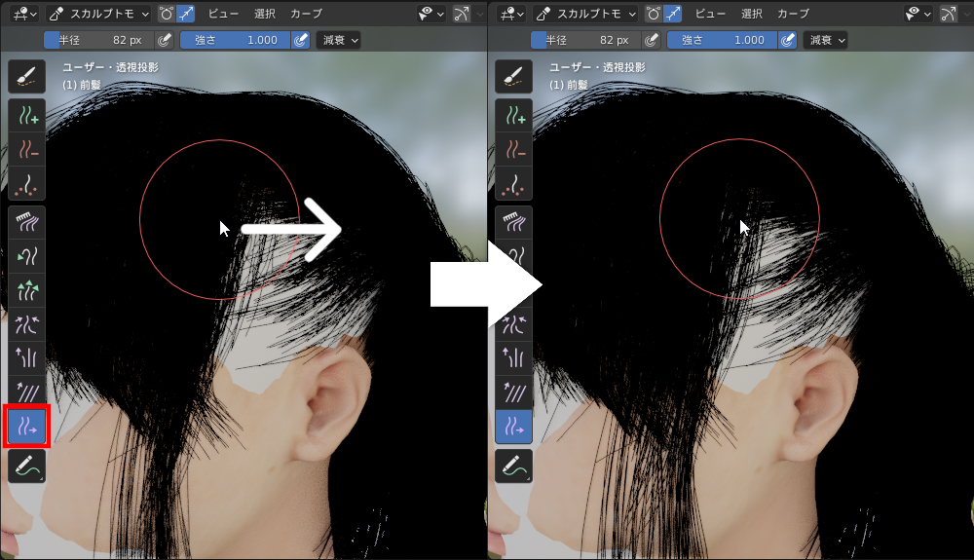Select the Add curves tool in right viewport
Screen dimensions: 974x560
click(x=513, y=116)
